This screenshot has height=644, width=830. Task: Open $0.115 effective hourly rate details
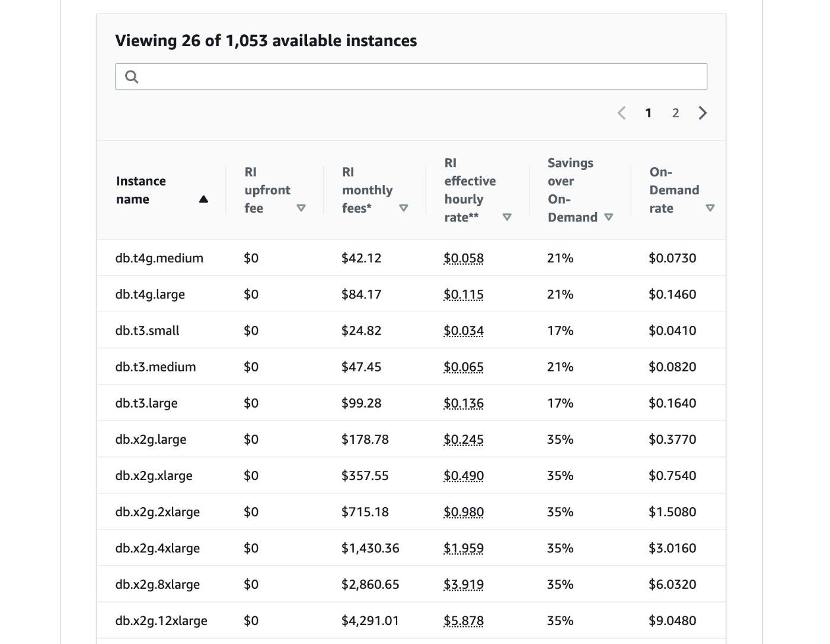coord(464,294)
